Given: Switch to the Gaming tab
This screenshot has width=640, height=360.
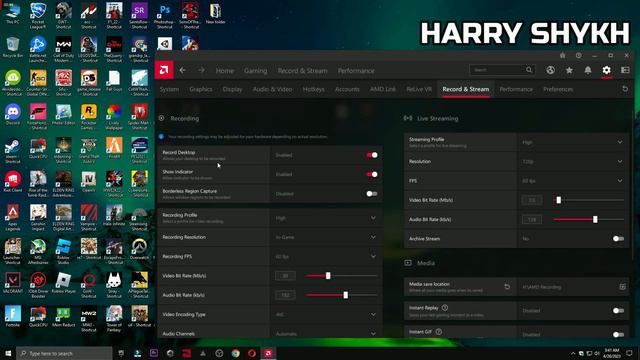Looking at the screenshot, I should pos(256,71).
